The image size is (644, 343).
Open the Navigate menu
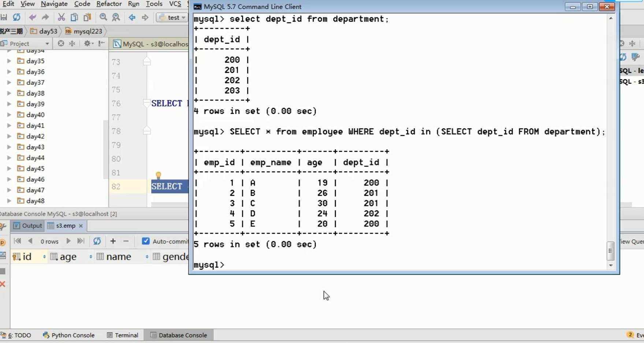click(54, 4)
